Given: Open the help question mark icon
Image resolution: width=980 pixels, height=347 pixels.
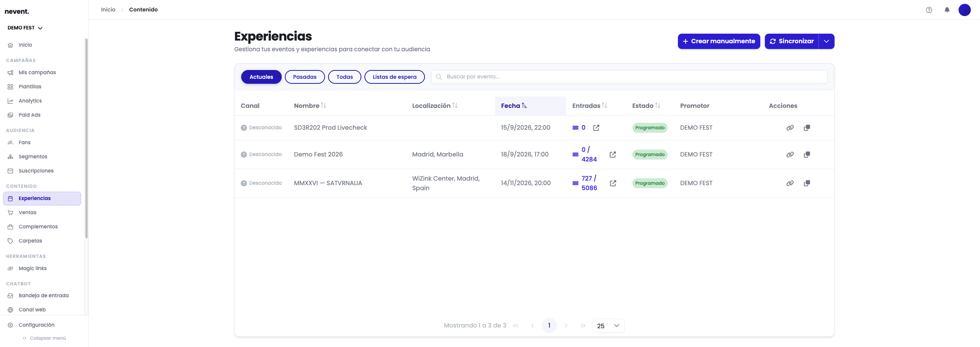Looking at the screenshot, I should [929, 10].
